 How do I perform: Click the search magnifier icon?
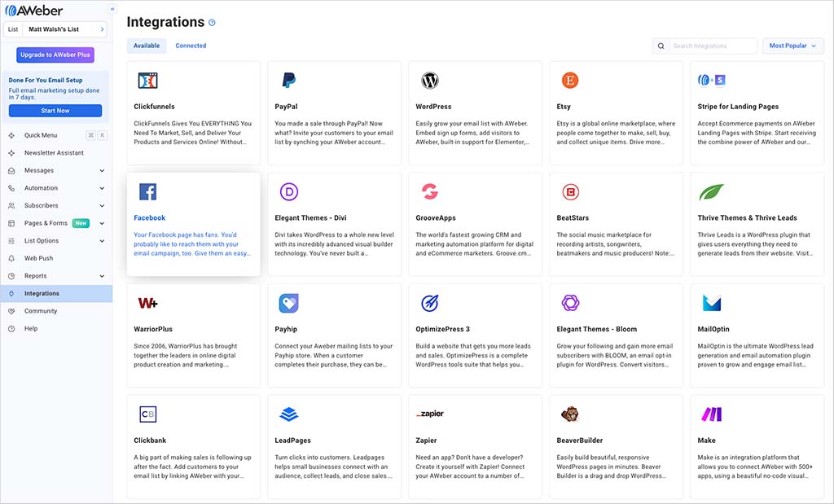(x=661, y=46)
